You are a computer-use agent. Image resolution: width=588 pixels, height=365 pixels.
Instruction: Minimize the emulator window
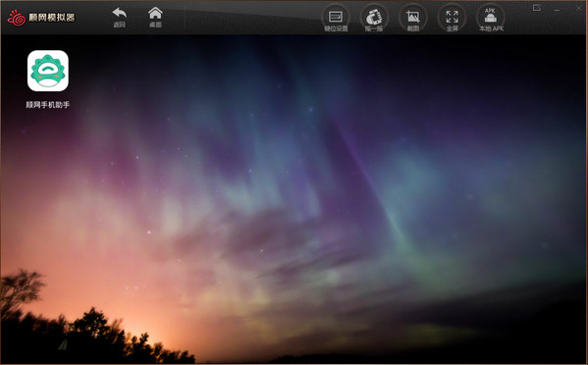click(x=557, y=9)
